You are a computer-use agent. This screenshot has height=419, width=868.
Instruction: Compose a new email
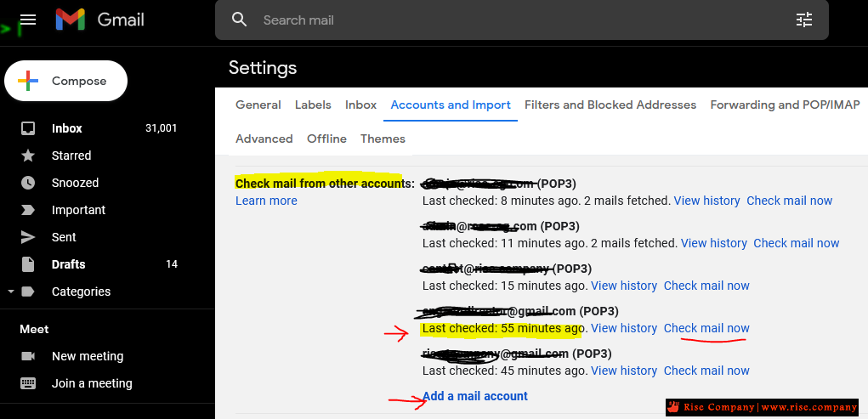point(65,81)
